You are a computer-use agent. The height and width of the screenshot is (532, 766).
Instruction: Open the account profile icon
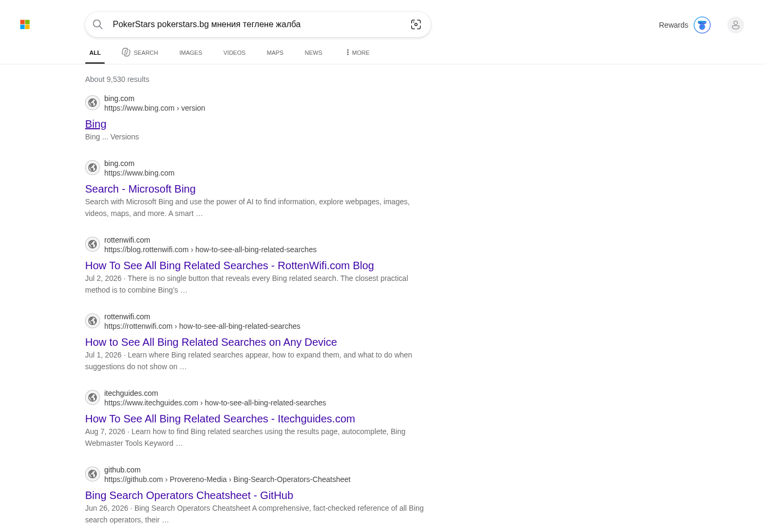coord(736,25)
